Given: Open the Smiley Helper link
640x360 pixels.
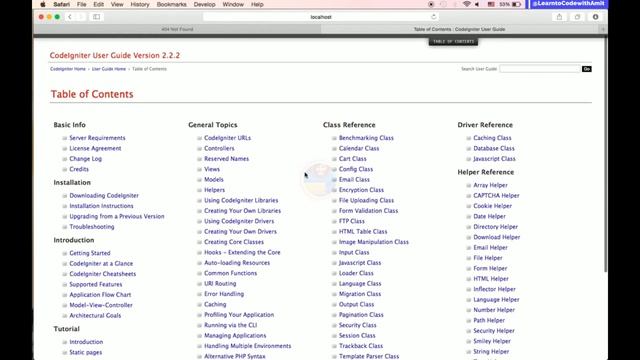Looking at the screenshot, I should click(x=492, y=341).
